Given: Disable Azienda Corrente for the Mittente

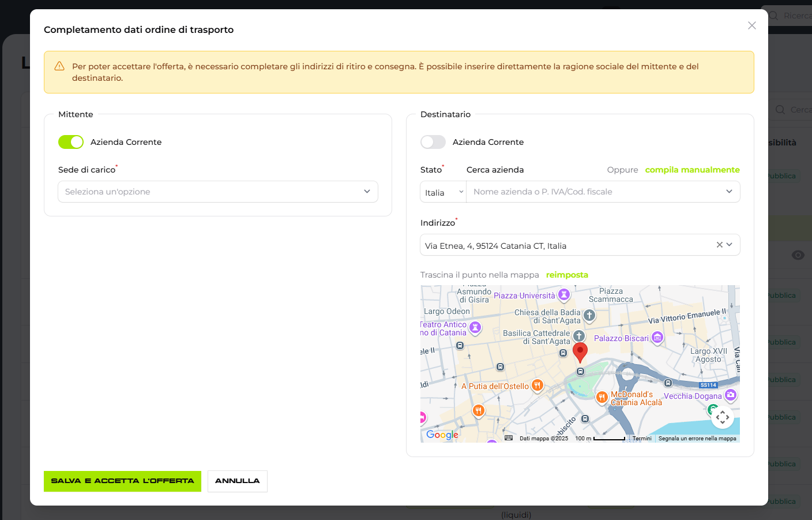Looking at the screenshot, I should pyautogui.click(x=71, y=141).
